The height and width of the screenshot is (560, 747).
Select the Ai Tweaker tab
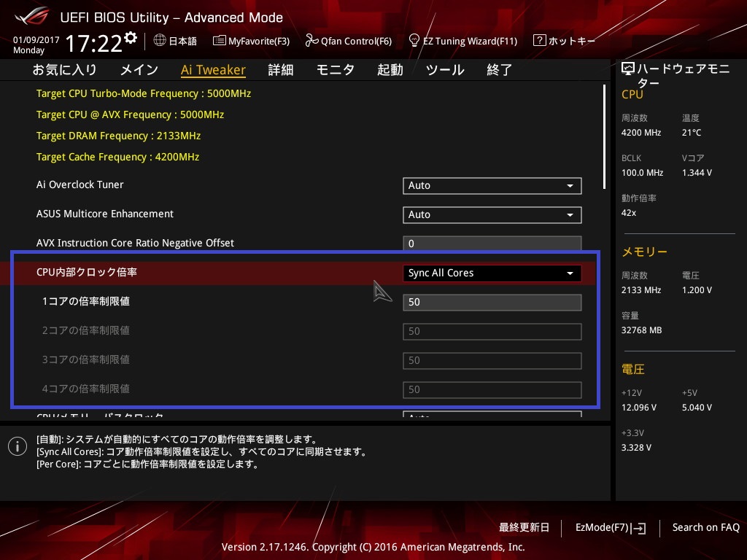(x=214, y=70)
